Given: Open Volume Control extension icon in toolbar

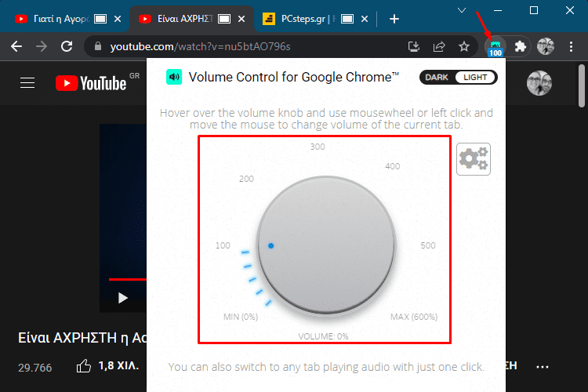Looking at the screenshot, I should pyautogui.click(x=495, y=47).
